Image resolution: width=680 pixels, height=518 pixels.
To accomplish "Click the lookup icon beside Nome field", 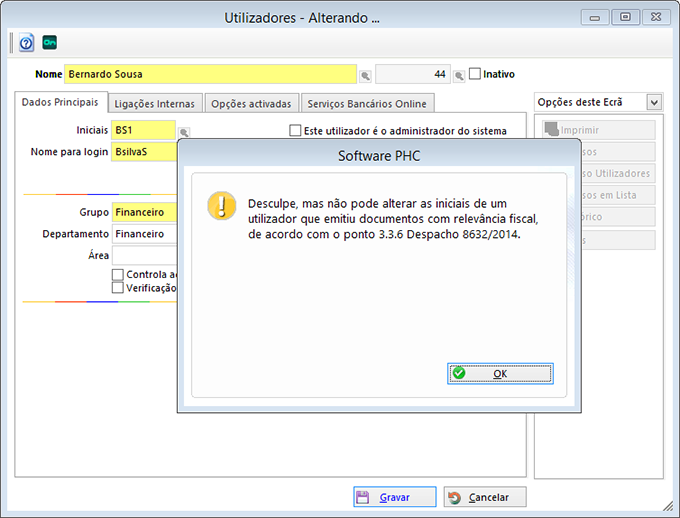I will (366, 76).
